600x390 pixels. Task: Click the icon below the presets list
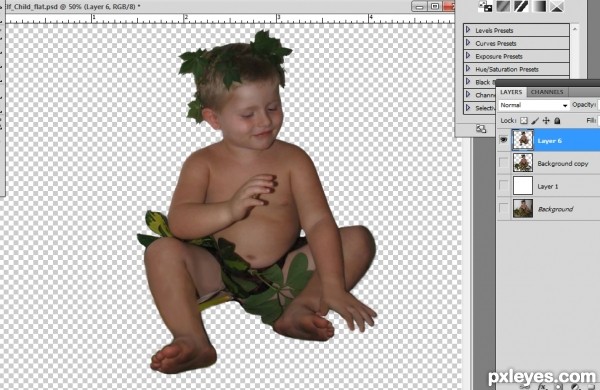(481, 129)
